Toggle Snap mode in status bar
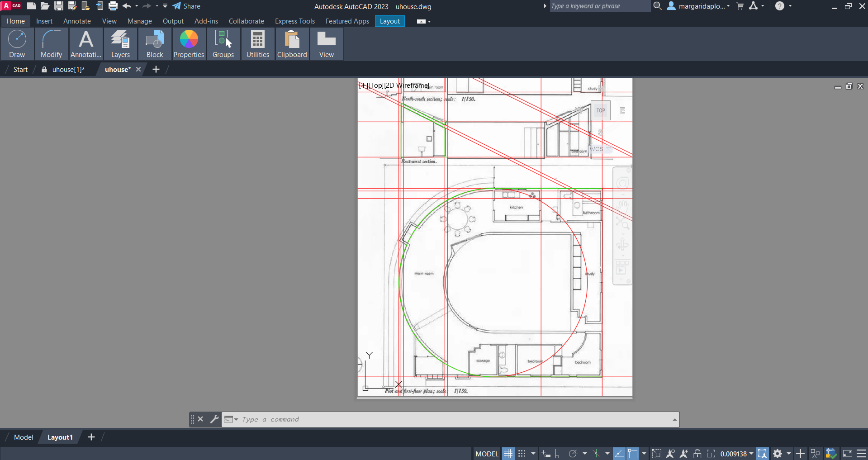Viewport: 868px width, 460px height. (x=522, y=454)
